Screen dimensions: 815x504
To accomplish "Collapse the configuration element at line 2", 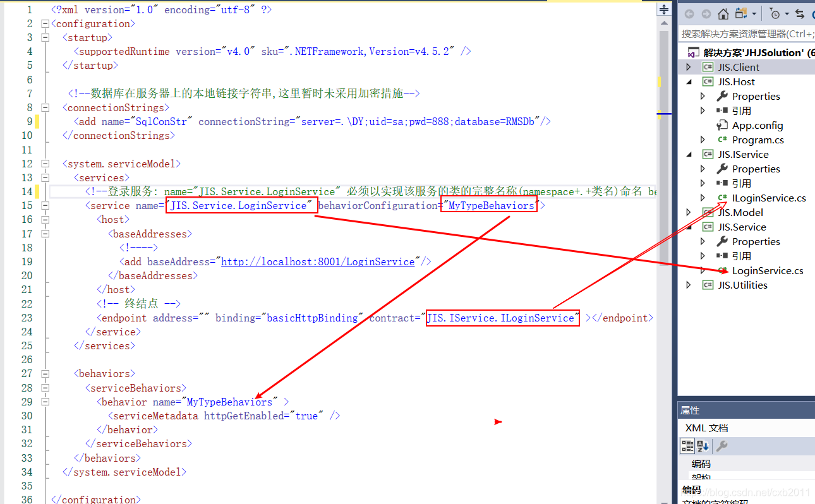I will click(x=45, y=24).
